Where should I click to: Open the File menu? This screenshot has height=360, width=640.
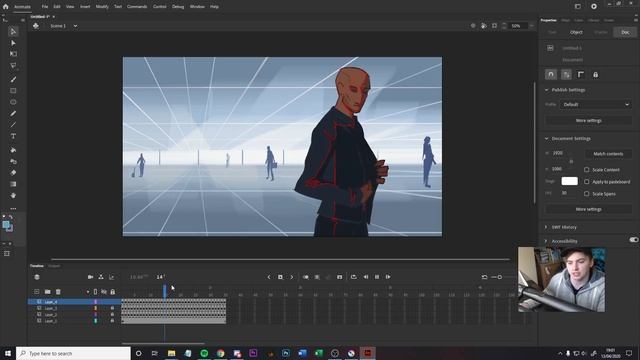44,7
